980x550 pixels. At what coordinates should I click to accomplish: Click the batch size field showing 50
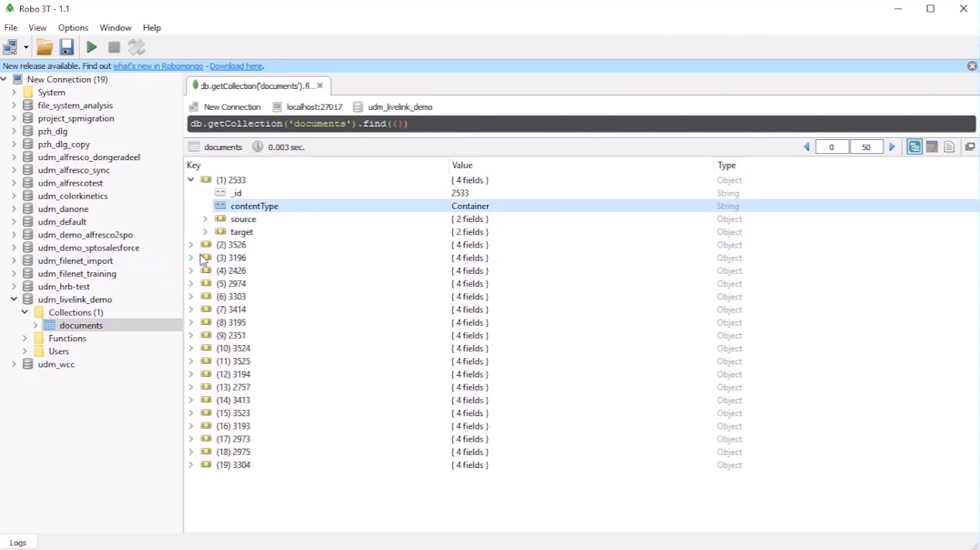click(866, 147)
